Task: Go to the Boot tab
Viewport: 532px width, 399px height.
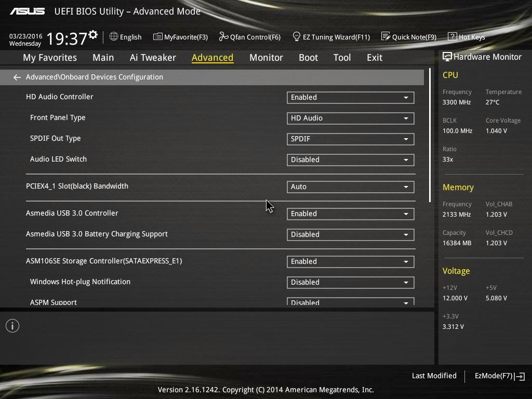Action: click(x=308, y=58)
